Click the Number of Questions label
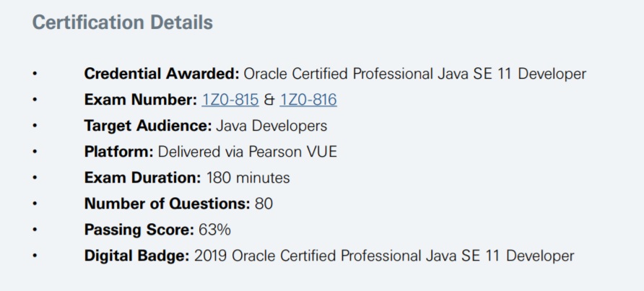Viewport: 644px width, 291px height. [x=167, y=204]
